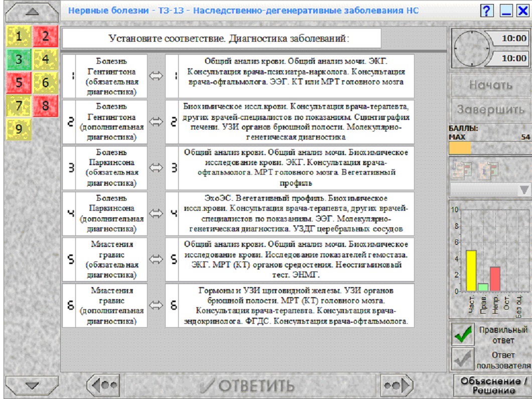Image resolution: width=532 pixels, height=399 pixels.
Task: Click match arrow for Болезнь Гентингтона обязательная
Action: (x=156, y=76)
